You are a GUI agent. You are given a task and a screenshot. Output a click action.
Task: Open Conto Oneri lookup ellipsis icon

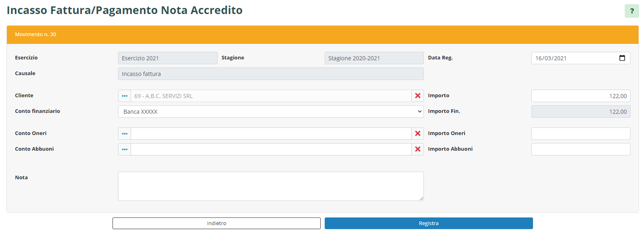(x=124, y=134)
